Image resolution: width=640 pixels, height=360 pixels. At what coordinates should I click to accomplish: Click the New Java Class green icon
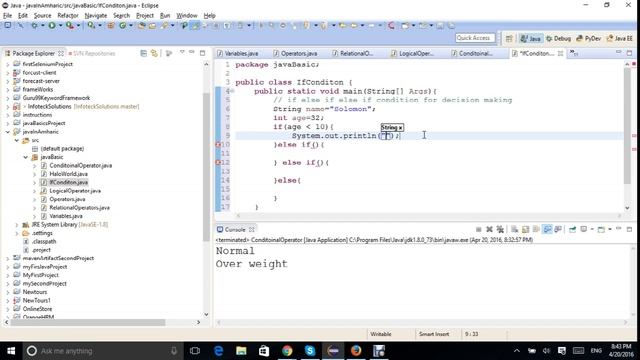coord(122,25)
